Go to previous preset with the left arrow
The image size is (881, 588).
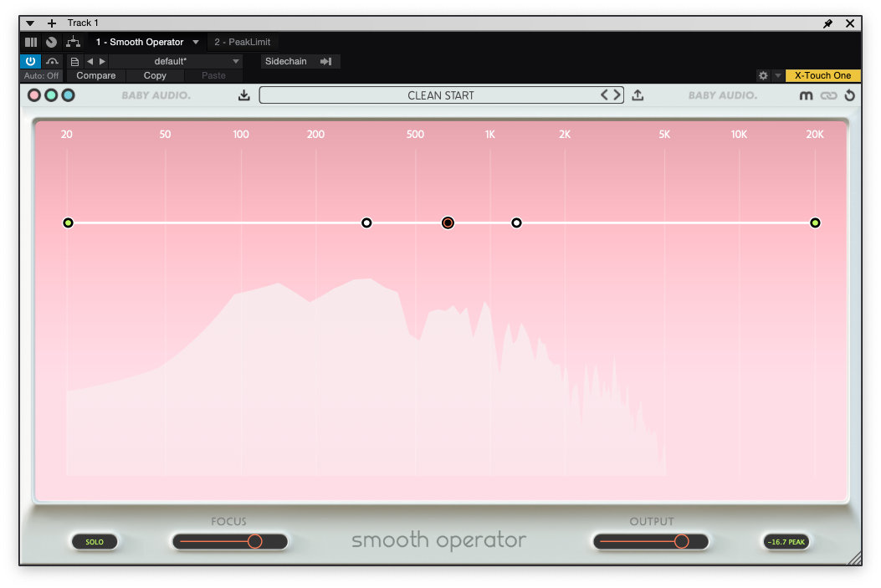90,61
